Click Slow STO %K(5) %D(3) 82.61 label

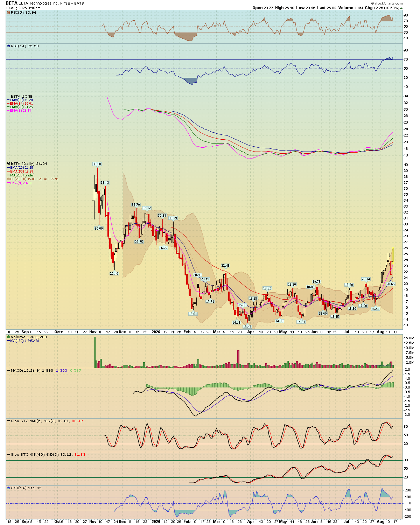pyautogui.click(x=40, y=421)
